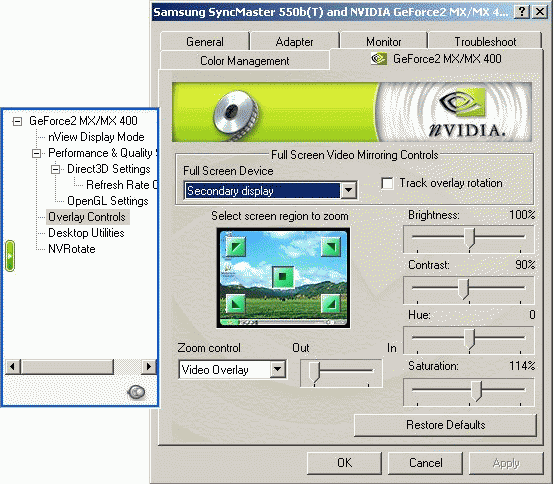Open the Zoom control Video Overlay dropdown

(278, 370)
